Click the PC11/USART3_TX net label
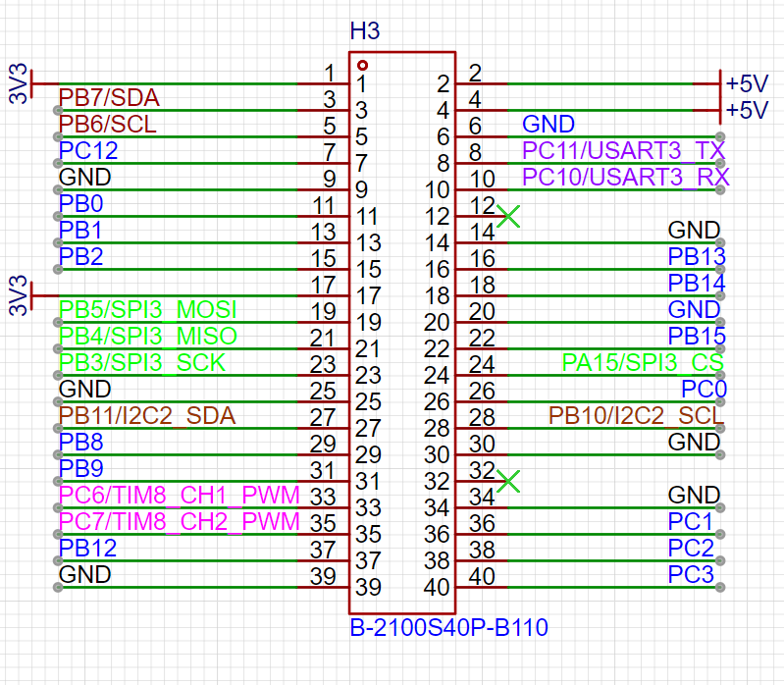Viewport: 784px width, 685px height. 623,150
